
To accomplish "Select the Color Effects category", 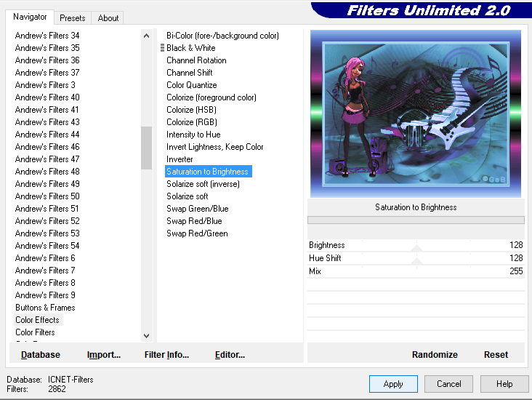I will pos(37,320).
